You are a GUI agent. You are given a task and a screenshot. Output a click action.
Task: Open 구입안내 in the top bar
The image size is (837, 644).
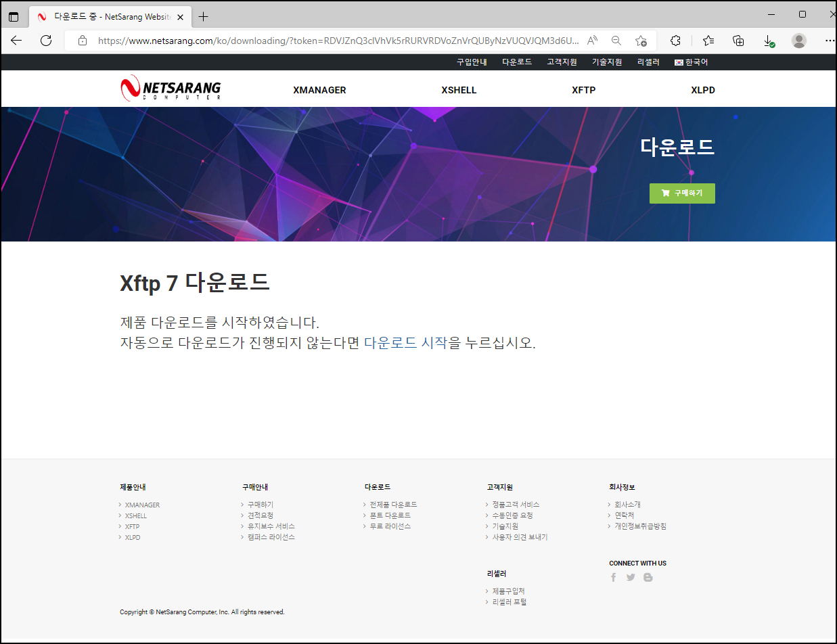(x=472, y=62)
